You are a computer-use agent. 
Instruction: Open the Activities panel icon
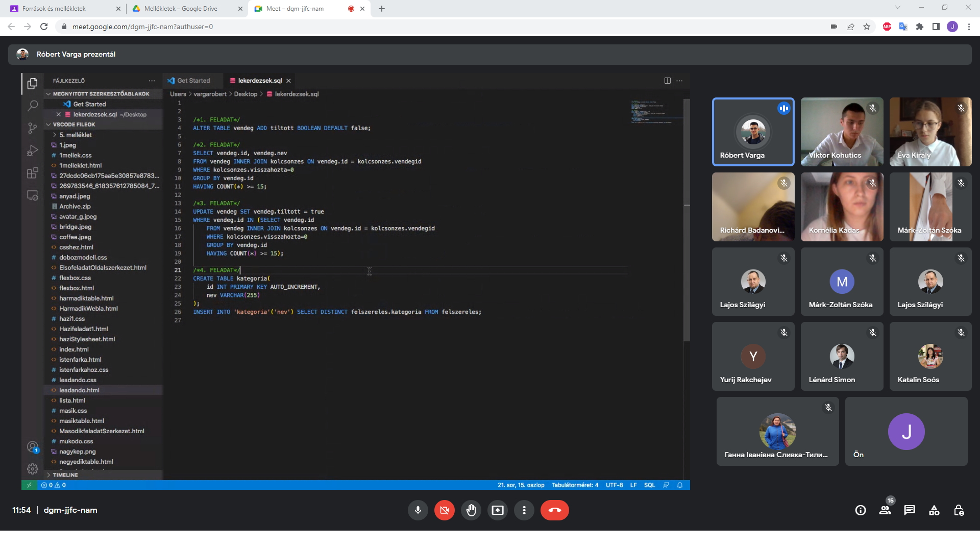[934, 510]
